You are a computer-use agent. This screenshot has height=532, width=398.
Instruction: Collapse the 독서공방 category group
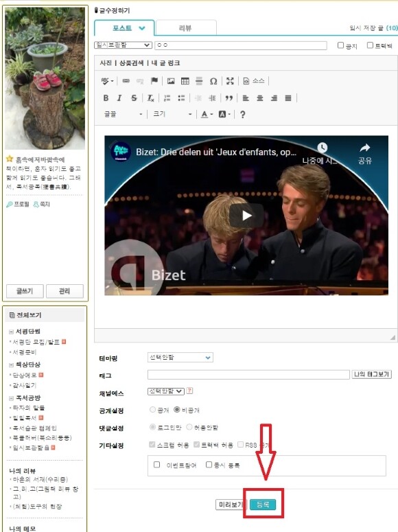click(x=11, y=398)
